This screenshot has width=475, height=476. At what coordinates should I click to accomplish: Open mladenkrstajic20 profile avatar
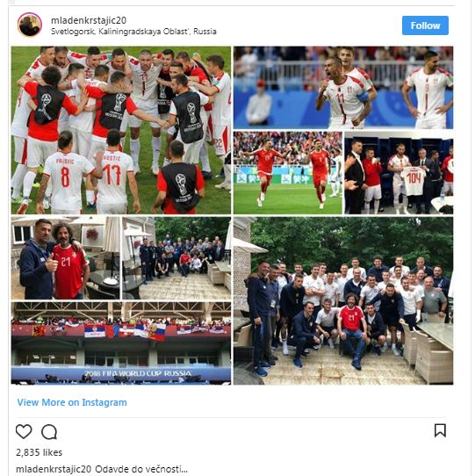point(30,25)
